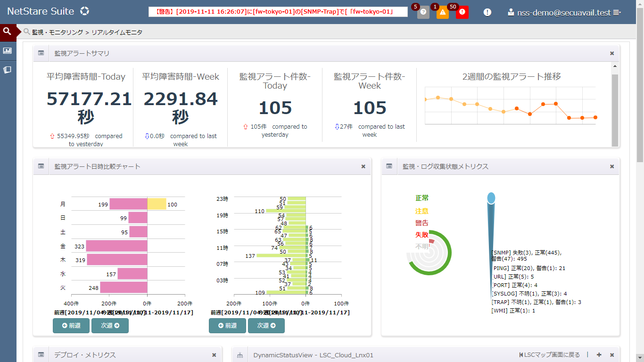Click the red critical alert icon with badge 50
Screen dimensions: 644x362
(x=462, y=13)
